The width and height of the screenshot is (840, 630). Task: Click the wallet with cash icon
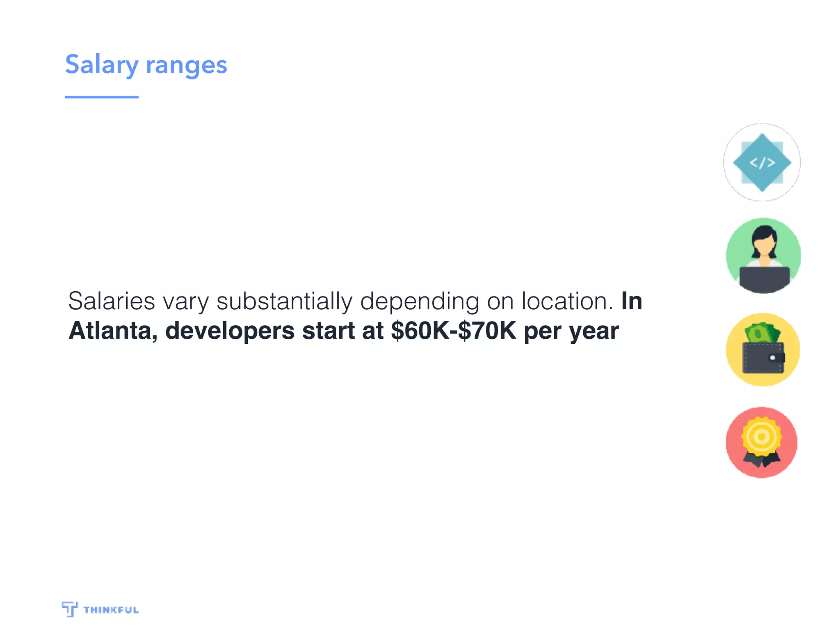[x=762, y=349]
